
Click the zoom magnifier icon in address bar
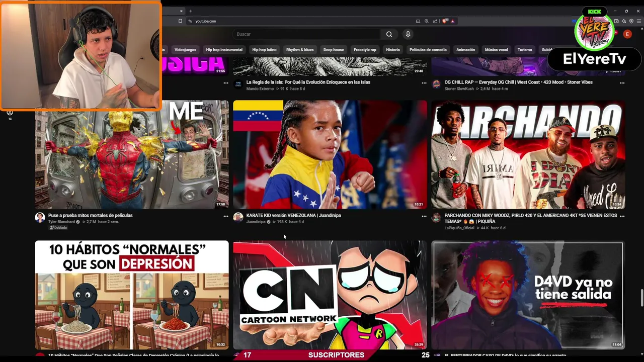pyautogui.click(x=427, y=21)
